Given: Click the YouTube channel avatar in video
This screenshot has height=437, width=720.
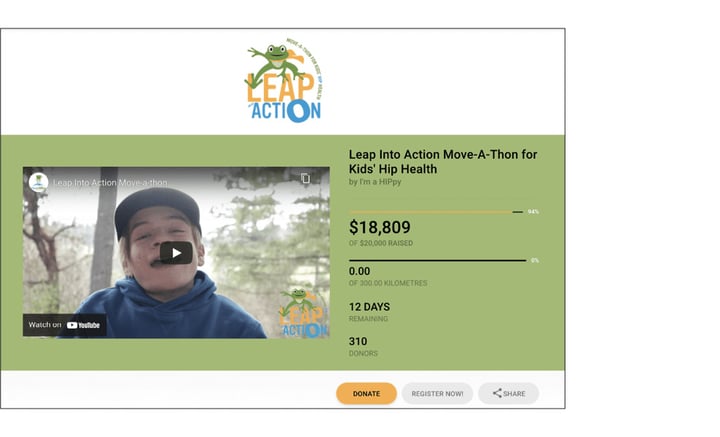Looking at the screenshot, I should pyautogui.click(x=39, y=182).
